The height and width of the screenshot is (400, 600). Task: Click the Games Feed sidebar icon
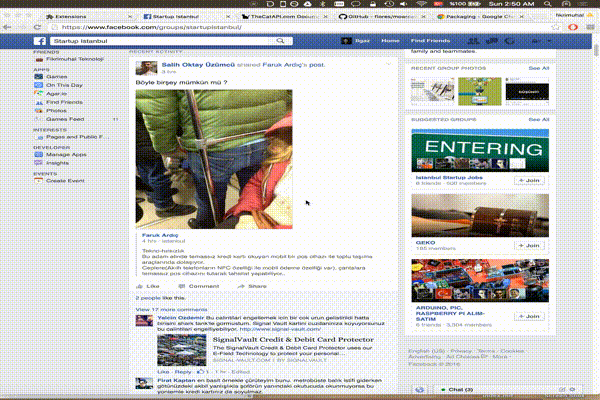coord(39,119)
